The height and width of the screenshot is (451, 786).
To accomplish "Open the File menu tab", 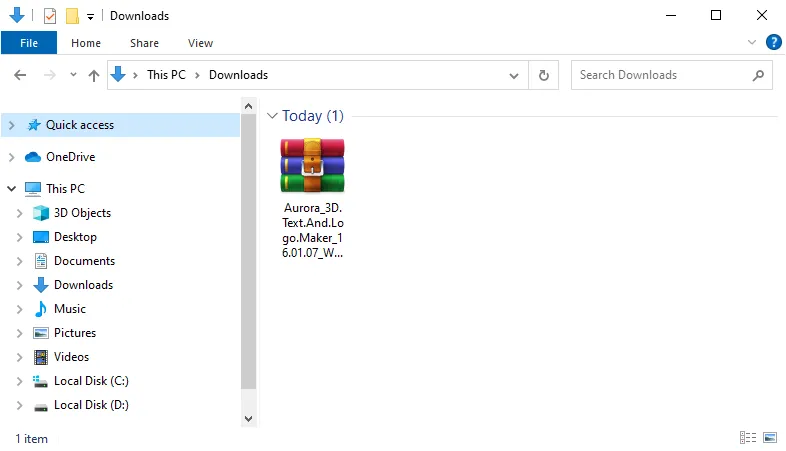I will (x=29, y=43).
